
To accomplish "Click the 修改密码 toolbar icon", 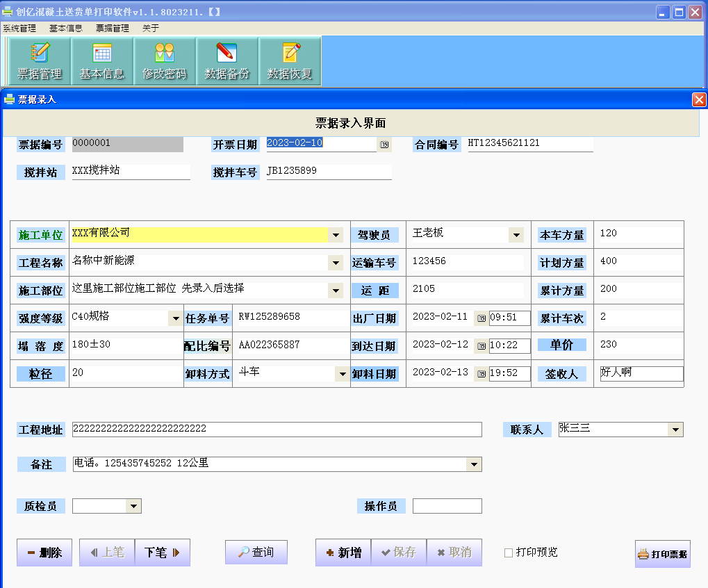I will point(165,61).
